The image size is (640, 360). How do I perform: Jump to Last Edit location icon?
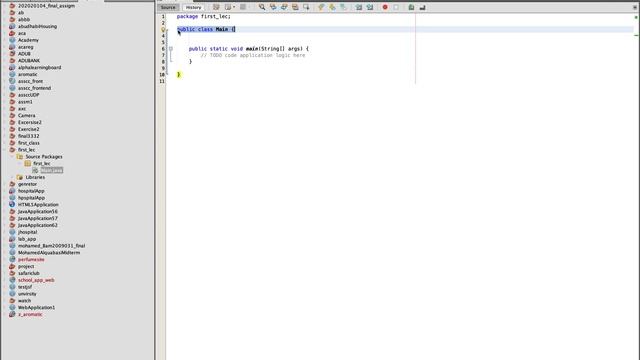click(216, 7)
